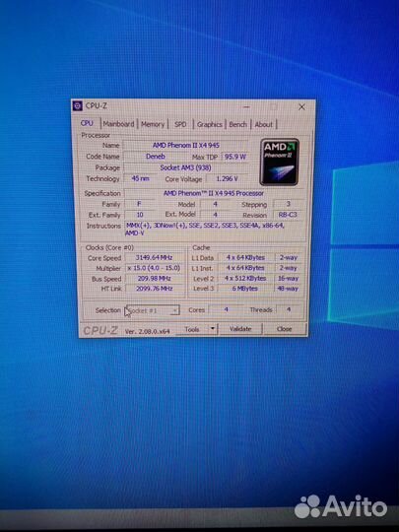Click the Validate button
The image size is (399, 532).
[x=240, y=329]
